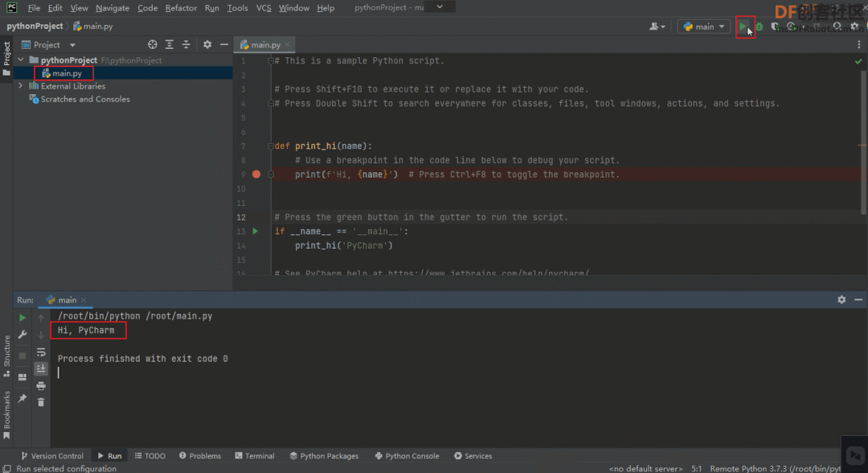Run the main configuration from toolbar
This screenshot has width=868, height=473.
point(743,26)
